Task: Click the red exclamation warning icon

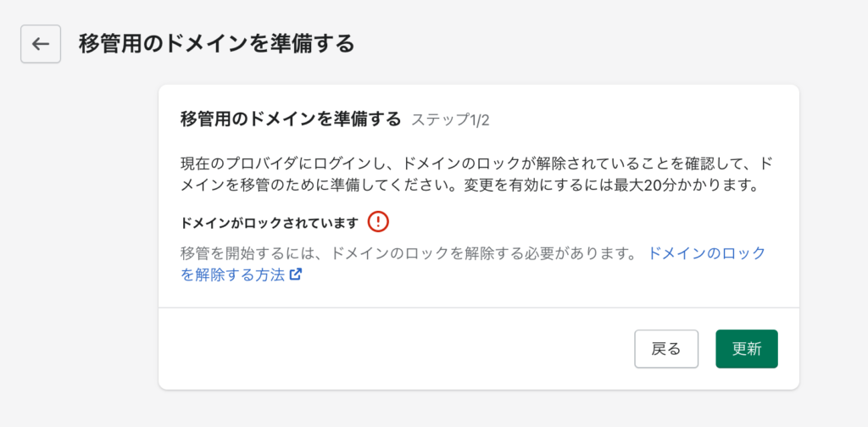Action: tap(378, 222)
